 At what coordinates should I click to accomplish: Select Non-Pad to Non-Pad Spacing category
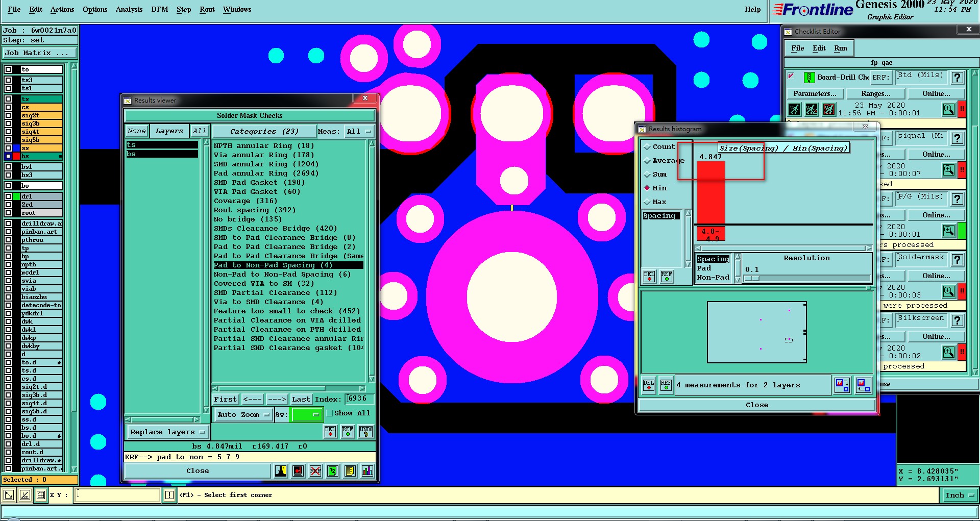pyautogui.click(x=282, y=274)
